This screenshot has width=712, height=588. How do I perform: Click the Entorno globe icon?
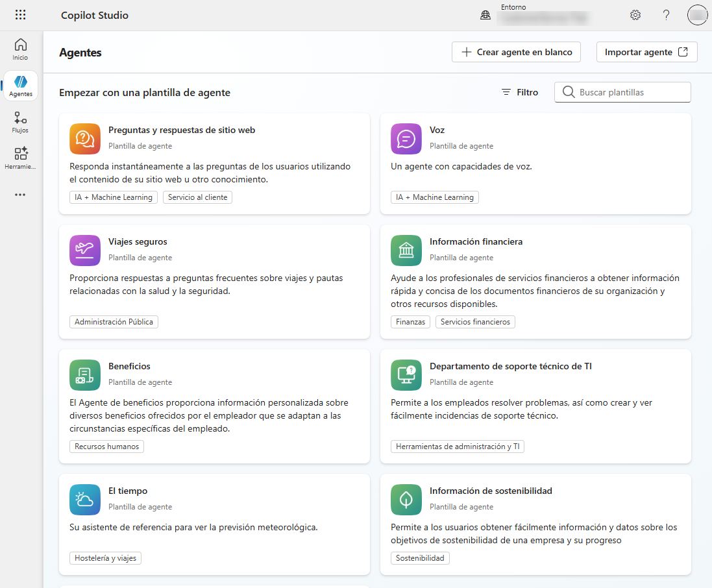click(x=485, y=16)
